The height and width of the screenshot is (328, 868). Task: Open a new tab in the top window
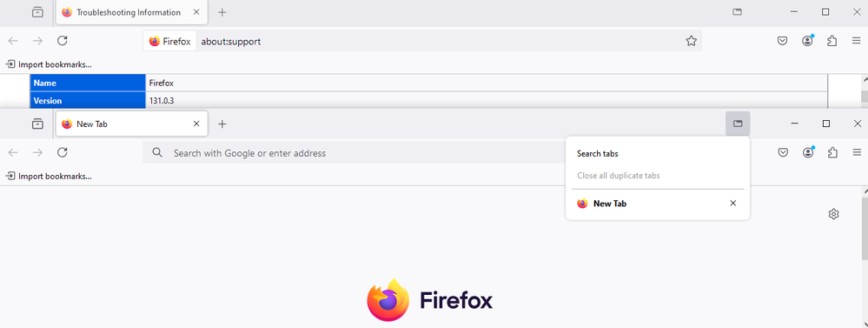222,12
